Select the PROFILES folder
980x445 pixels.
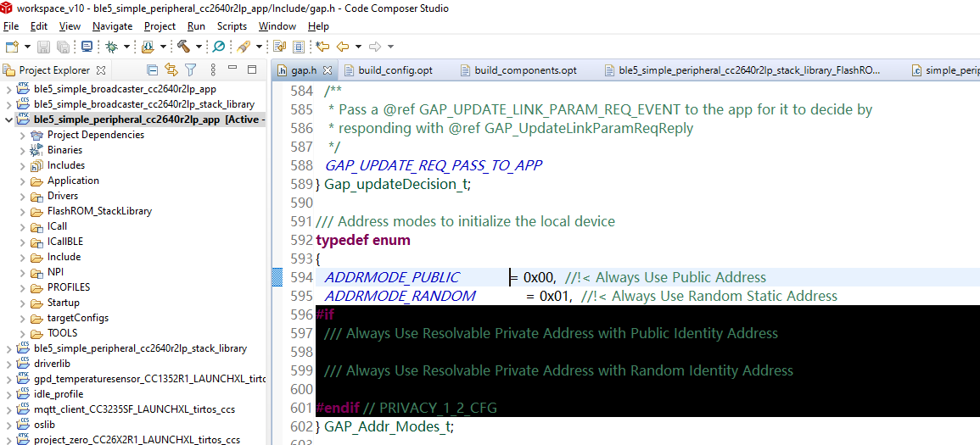pyautogui.click(x=69, y=287)
